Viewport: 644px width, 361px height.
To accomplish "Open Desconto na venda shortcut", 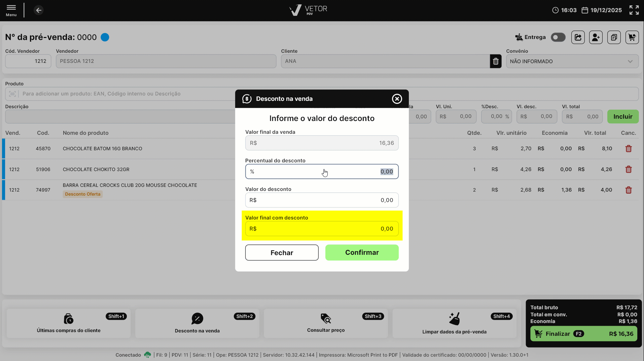I will 197,323.
